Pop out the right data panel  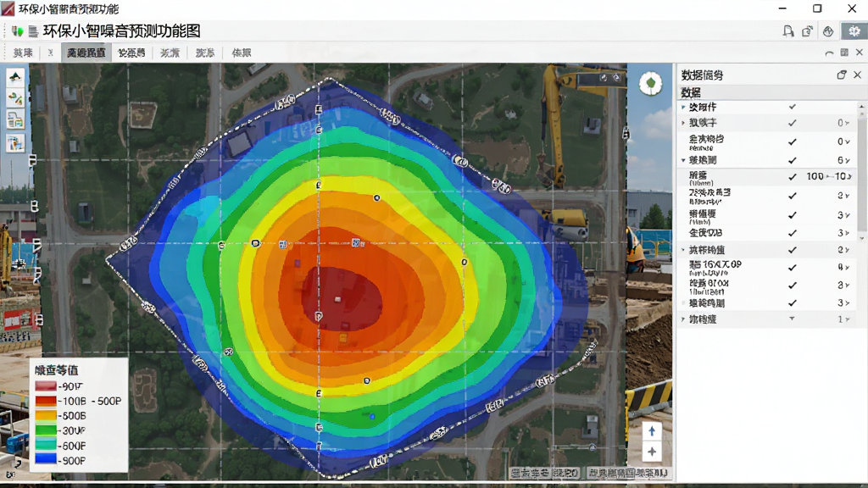pos(842,75)
